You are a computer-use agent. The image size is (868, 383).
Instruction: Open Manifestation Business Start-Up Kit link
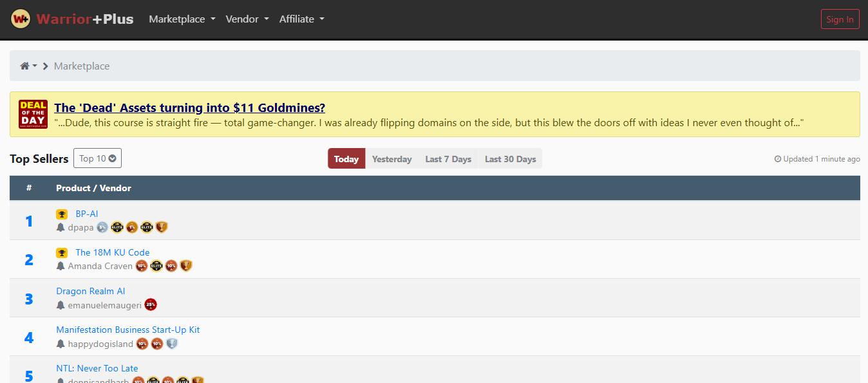pyautogui.click(x=128, y=330)
